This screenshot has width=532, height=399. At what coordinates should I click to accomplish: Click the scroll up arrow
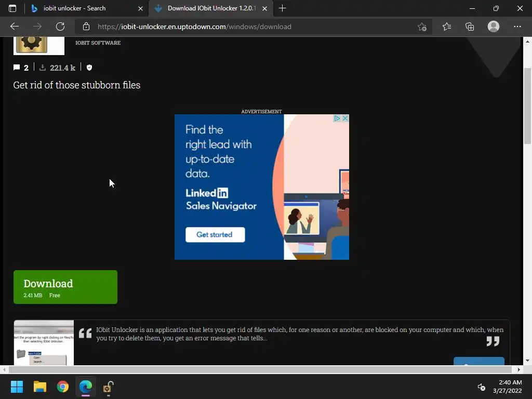click(x=527, y=42)
